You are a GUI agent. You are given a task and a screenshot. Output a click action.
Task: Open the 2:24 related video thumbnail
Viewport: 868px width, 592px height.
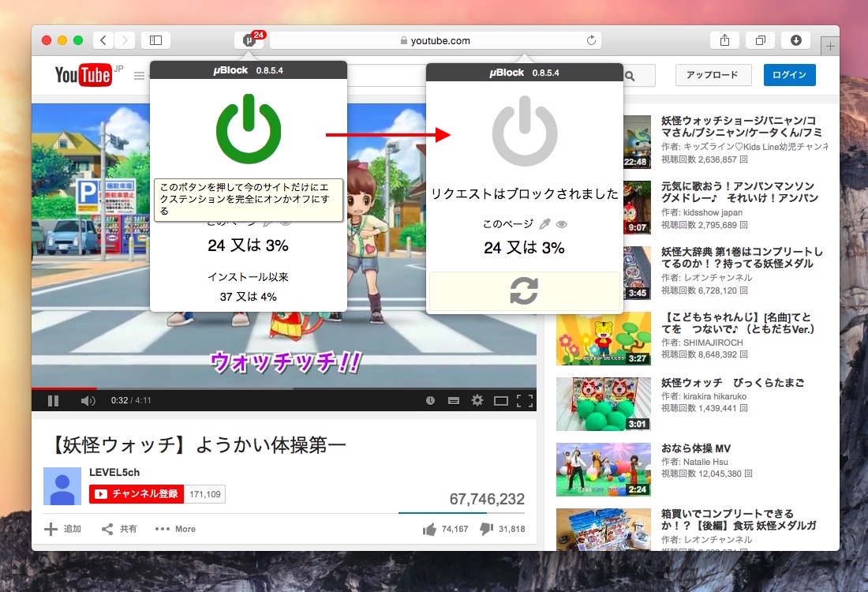[x=604, y=469]
